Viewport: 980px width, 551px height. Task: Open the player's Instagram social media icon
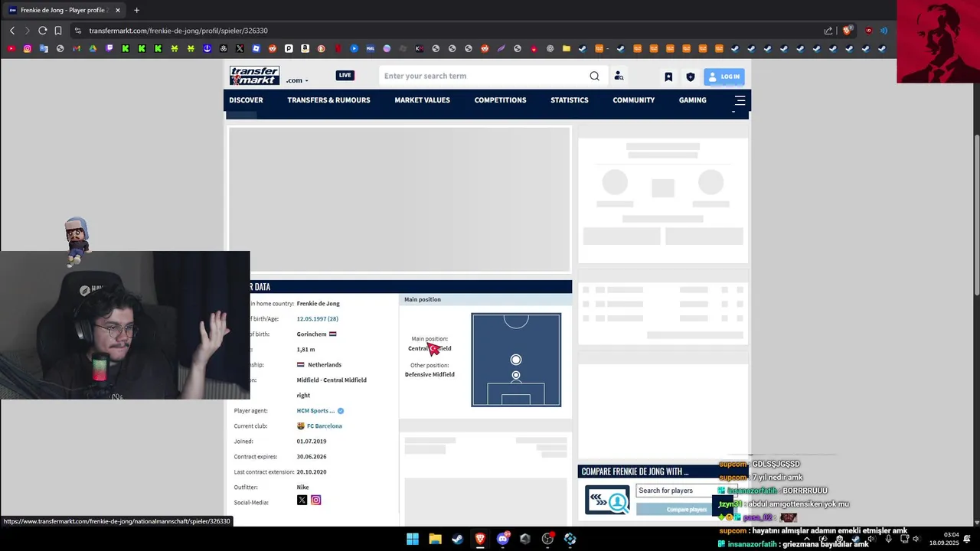pos(315,500)
